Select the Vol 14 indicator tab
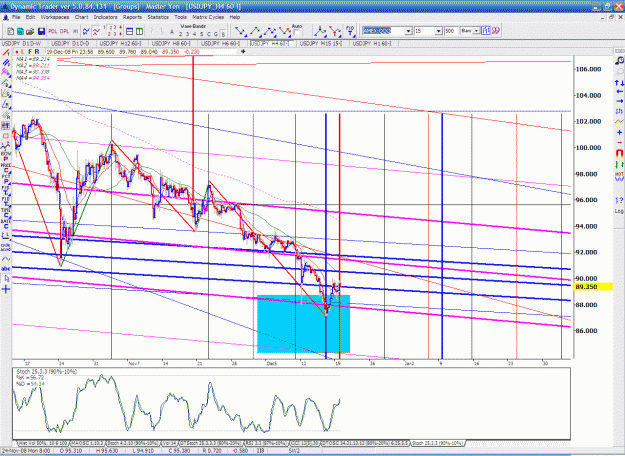The width and height of the screenshot is (625, 456). 169,443
